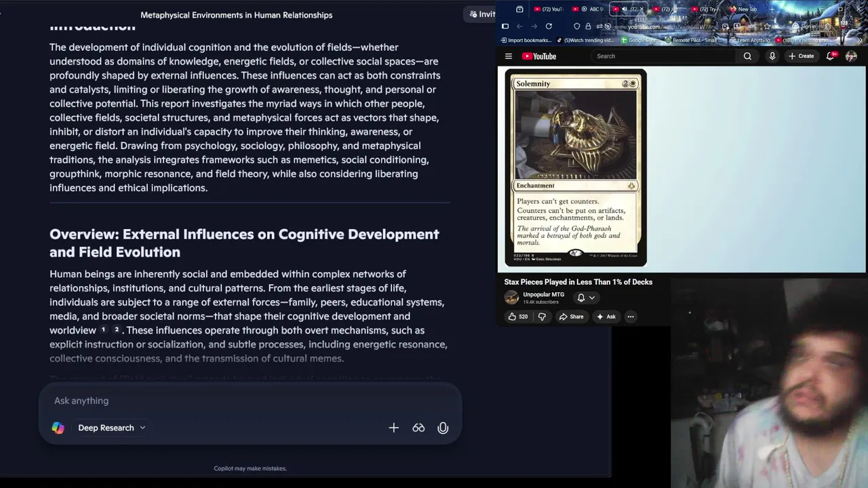This screenshot has height=488, width=868.
Task: Open the Unpopular MTG channel name
Action: [x=543, y=294]
